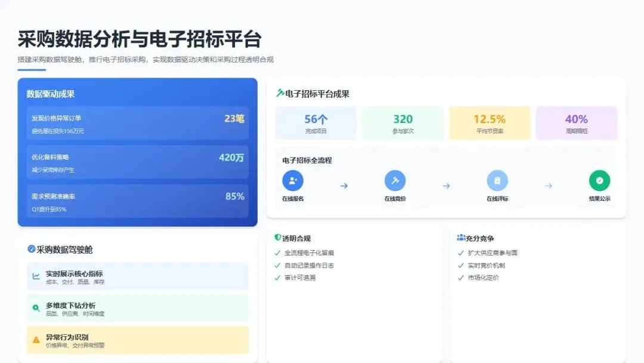Click the 发现价格异常订单 label
This screenshot has width=644, height=363.
point(56,118)
